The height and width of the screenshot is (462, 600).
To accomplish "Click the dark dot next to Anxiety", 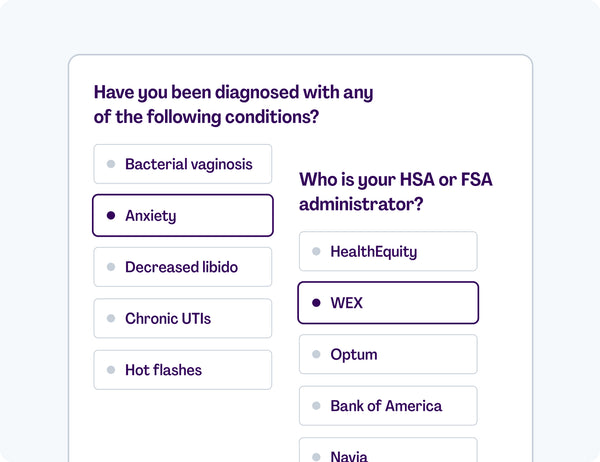I will [x=111, y=215].
